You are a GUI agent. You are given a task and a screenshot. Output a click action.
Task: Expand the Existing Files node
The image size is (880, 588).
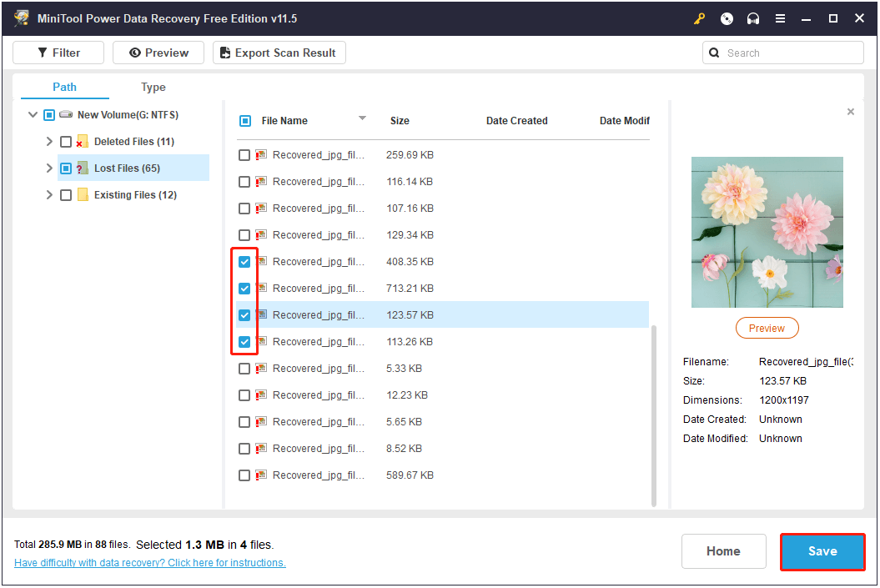tap(49, 194)
